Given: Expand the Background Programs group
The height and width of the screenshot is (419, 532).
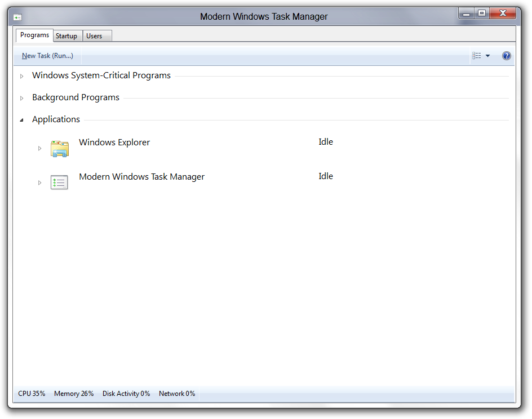Looking at the screenshot, I should point(22,99).
